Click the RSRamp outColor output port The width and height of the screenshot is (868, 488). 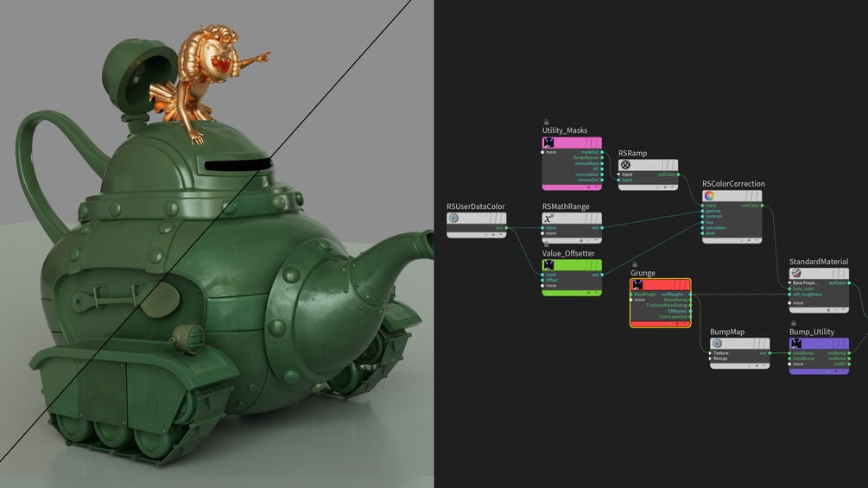[678, 174]
